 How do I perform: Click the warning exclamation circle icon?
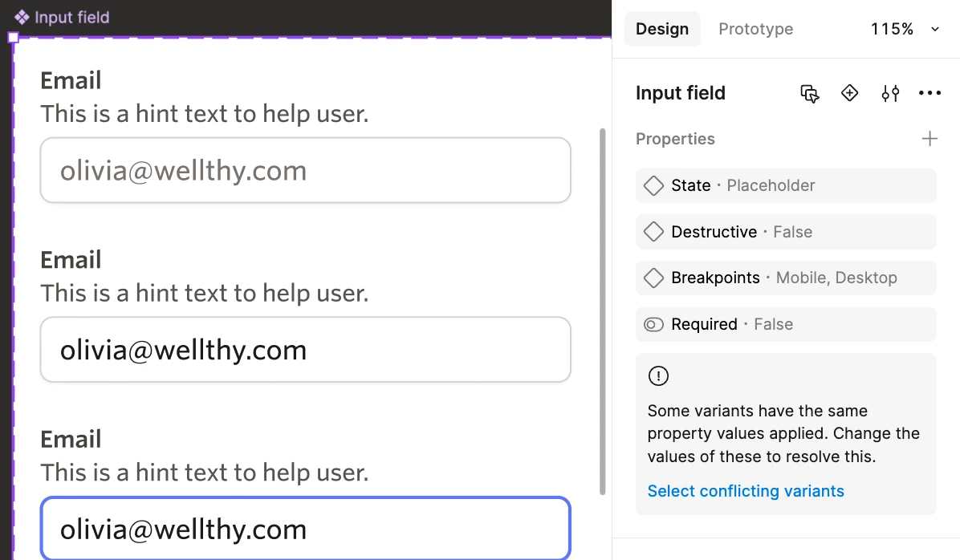(658, 375)
